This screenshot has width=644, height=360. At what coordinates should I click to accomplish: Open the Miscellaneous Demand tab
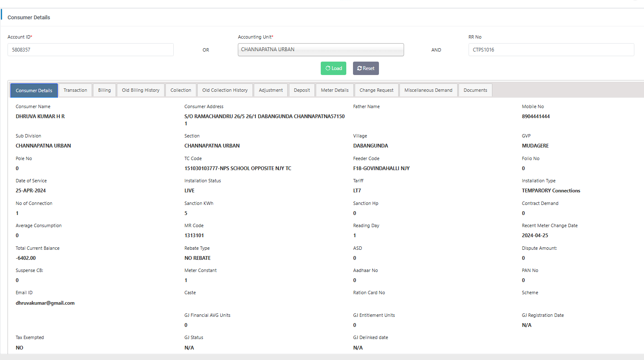point(428,90)
